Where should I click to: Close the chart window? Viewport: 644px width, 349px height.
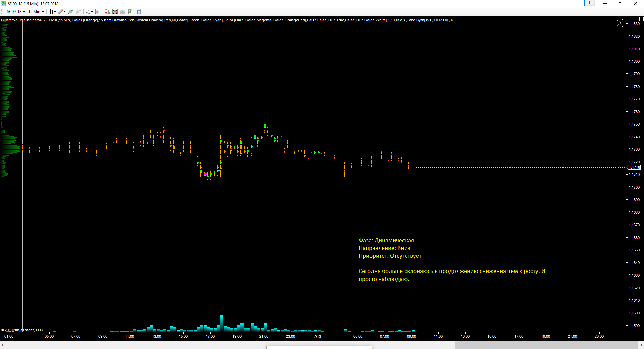(635, 3)
